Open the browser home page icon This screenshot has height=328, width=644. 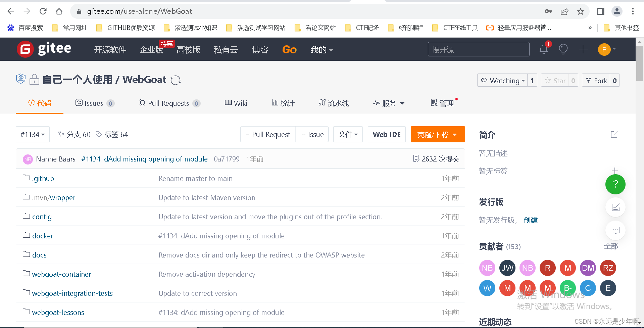click(59, 11)
